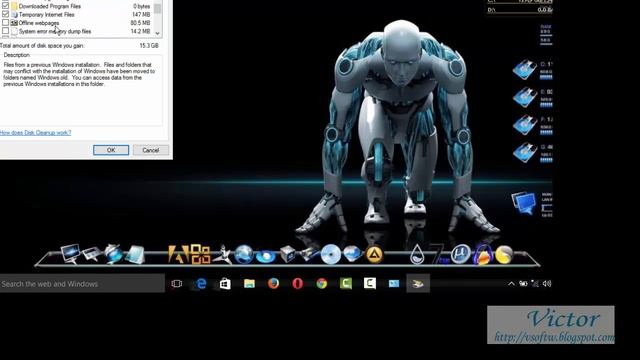Click the network icon in system tray
640x360 pixels.
535,284
